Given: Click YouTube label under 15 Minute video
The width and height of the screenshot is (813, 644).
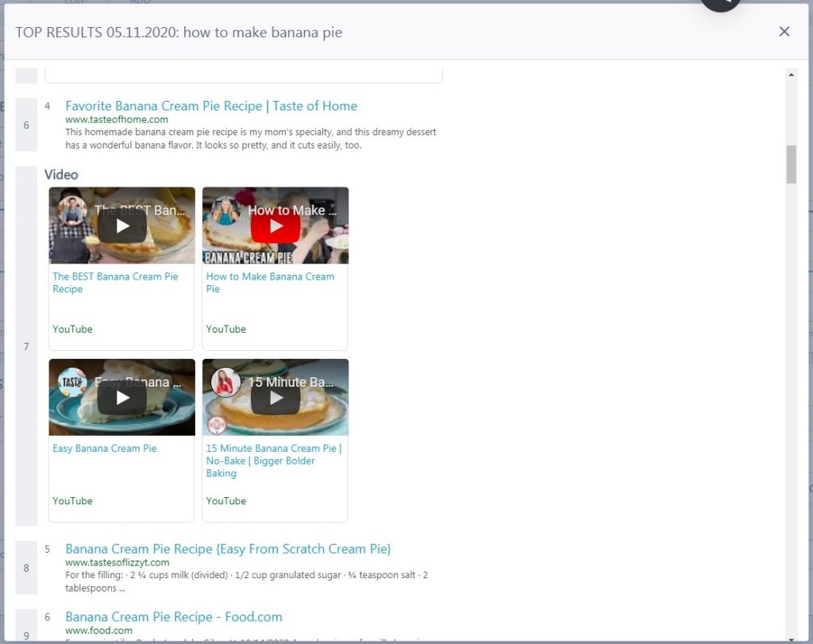Looking at the screenshot, I should (x=226, y=501).
